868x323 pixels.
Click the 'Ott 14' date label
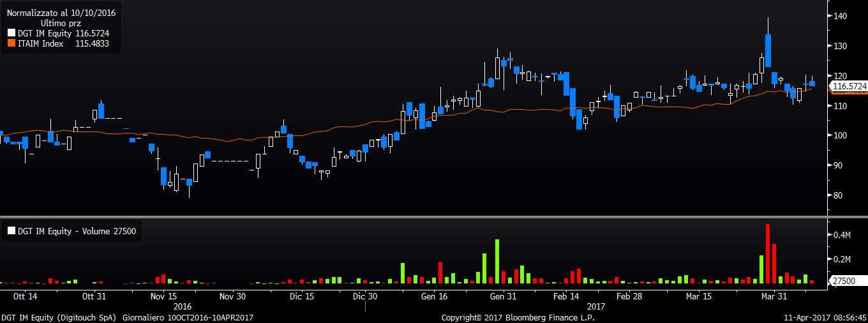coord(25,296)
